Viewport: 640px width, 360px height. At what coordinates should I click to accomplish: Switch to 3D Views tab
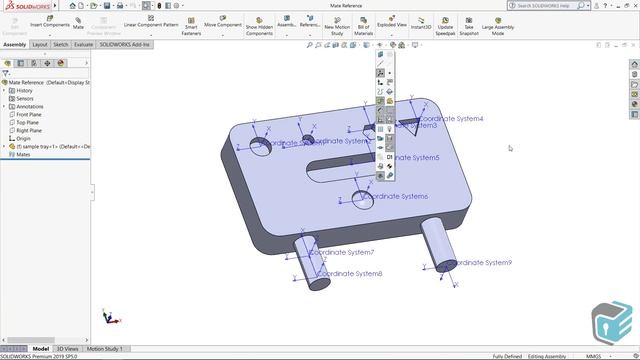point(67,349)
